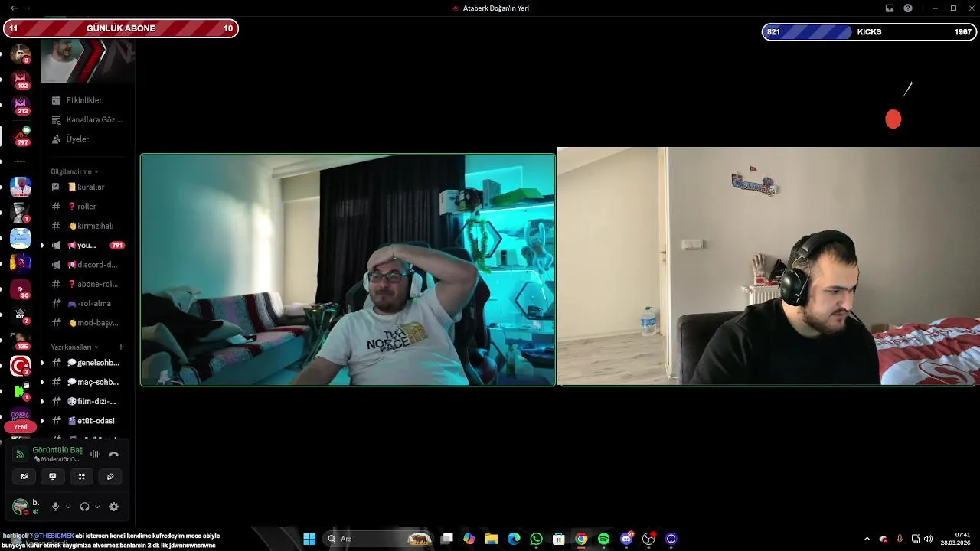Switch to Discord taskbar icon
This screenshot has height=551, width=980.
pyautogui.click(x=626, y=539)
